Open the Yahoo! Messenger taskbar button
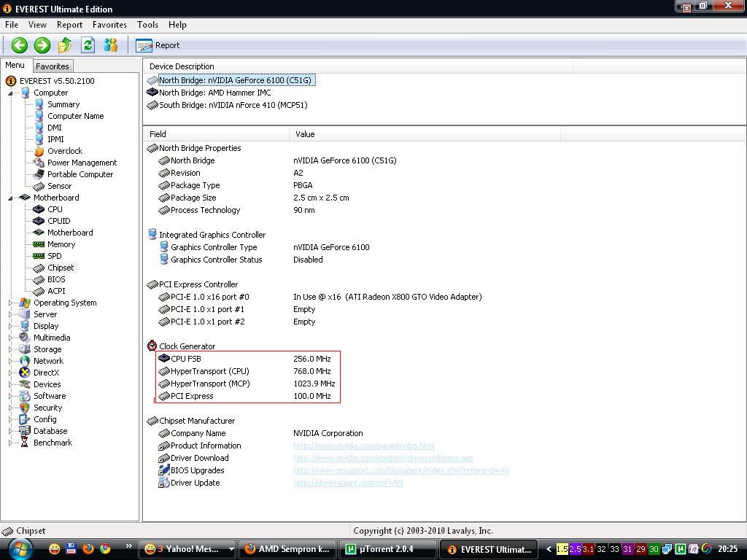The width and height of the screenshot is (747, 560). point(187,549)
